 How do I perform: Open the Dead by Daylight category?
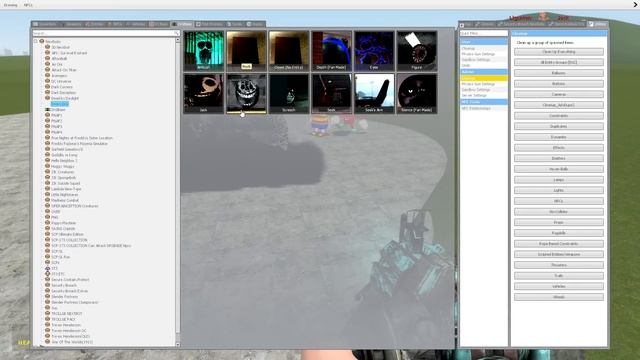(64, 98)
